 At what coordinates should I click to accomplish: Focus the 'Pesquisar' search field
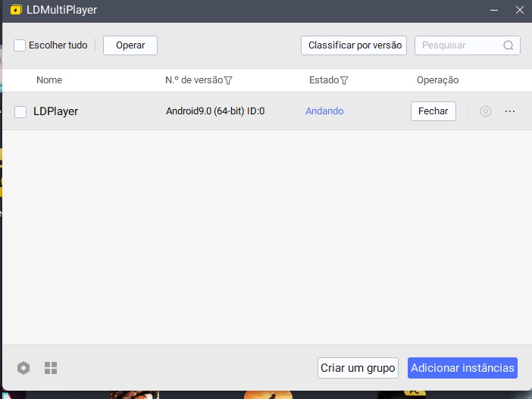coord(458,45)
